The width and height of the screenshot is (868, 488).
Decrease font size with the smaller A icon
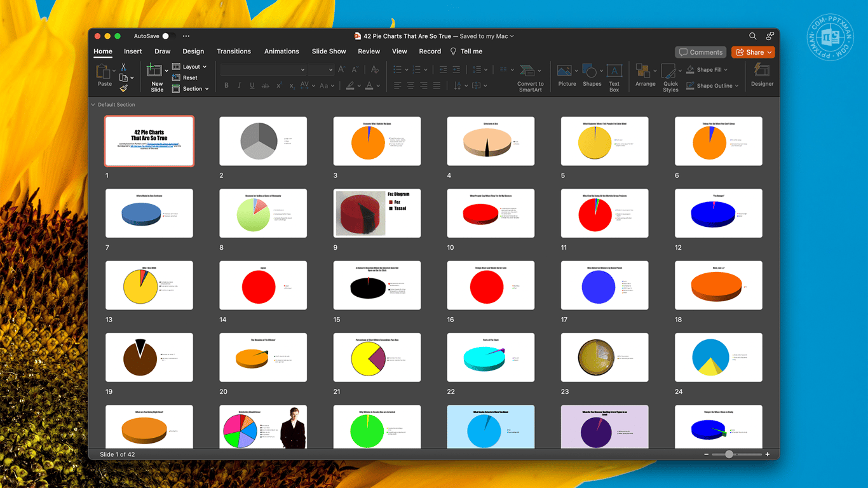355,69
